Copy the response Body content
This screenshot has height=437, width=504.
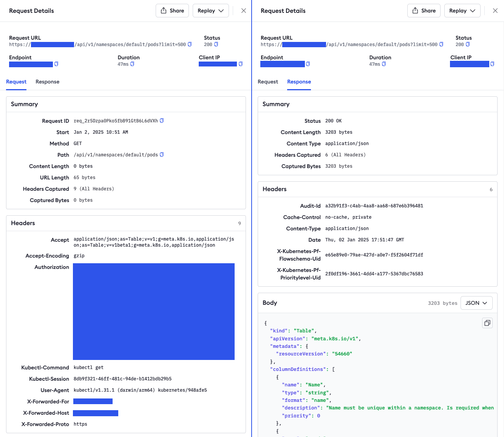coord(487,323)
